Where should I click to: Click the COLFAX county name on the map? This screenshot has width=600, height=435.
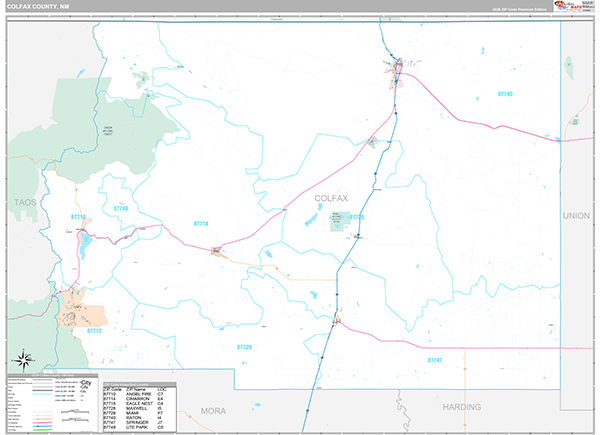pyautogui.click(x=331, y=198)
